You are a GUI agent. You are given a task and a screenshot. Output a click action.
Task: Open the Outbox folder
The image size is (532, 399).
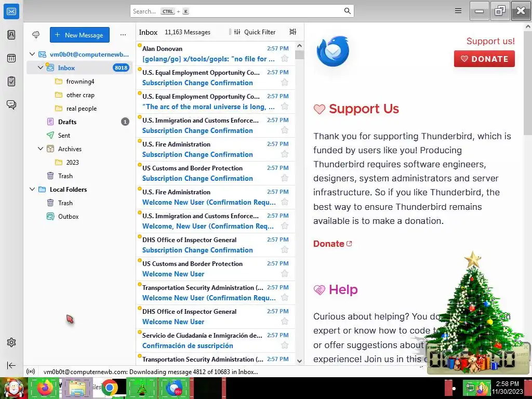[80, 217]
